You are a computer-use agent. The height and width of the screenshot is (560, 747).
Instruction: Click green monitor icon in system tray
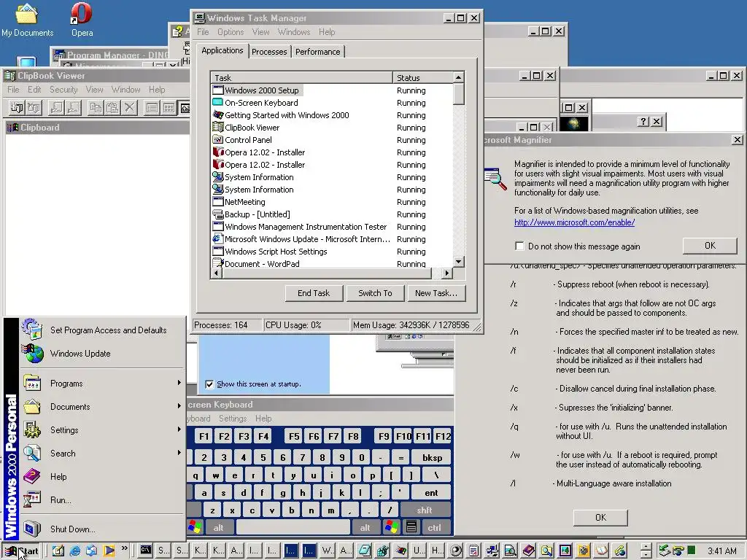pos(691,551)
